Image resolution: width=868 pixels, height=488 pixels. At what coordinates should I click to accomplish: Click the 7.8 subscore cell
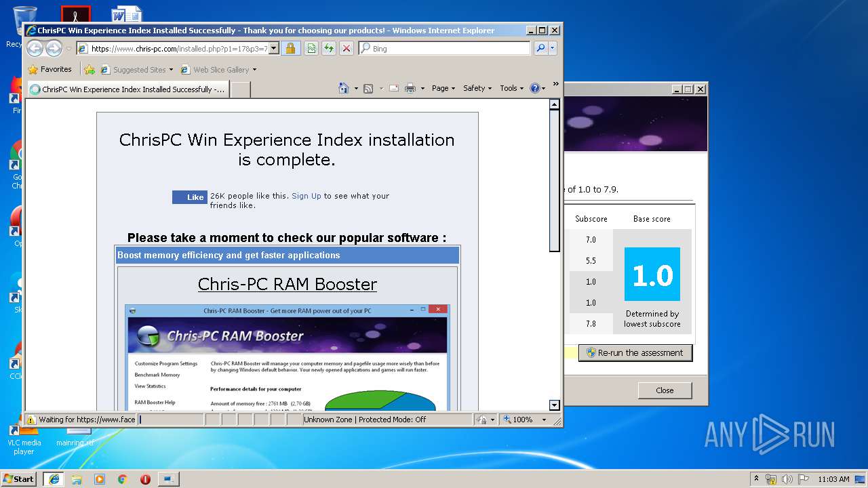tap(591, 323)
